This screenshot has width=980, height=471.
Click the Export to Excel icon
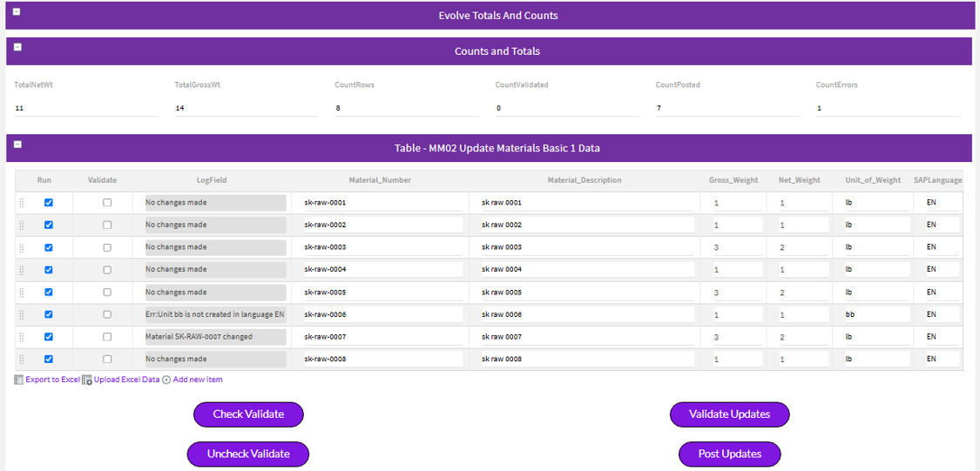tap(19, 380)
